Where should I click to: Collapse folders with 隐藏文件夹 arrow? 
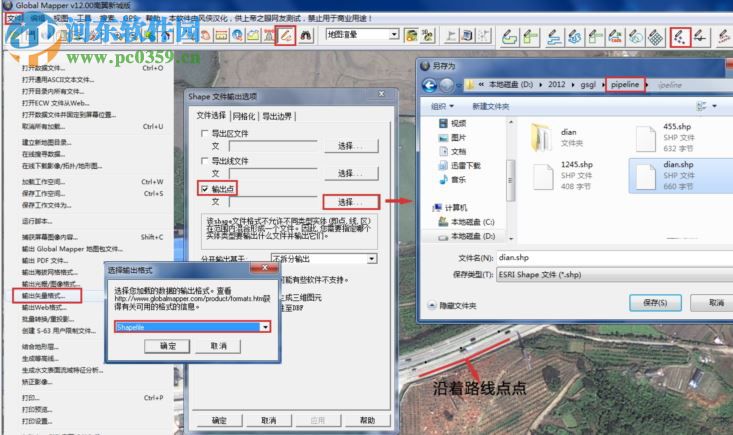431,306
